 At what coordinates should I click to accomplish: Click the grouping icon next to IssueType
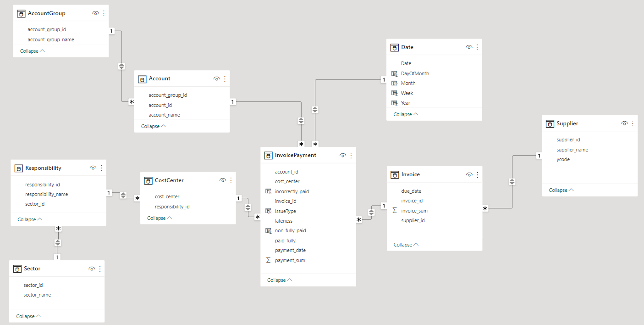(x=269, y=211)
